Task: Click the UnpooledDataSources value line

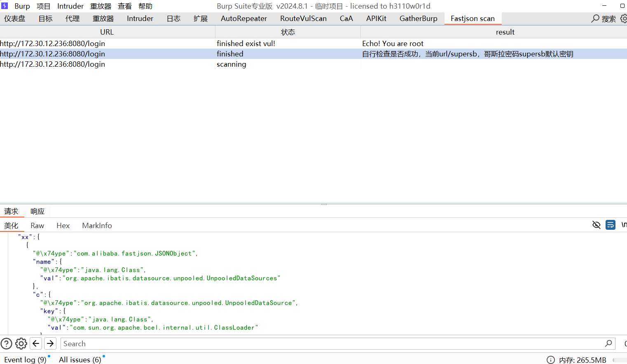Action: pyautogui.click(x=160, y=278)
